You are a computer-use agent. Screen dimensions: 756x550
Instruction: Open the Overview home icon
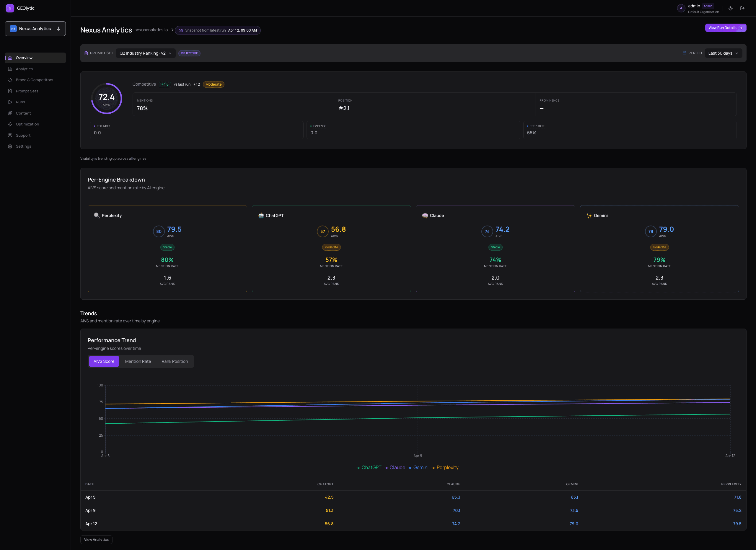pos(10,58)
